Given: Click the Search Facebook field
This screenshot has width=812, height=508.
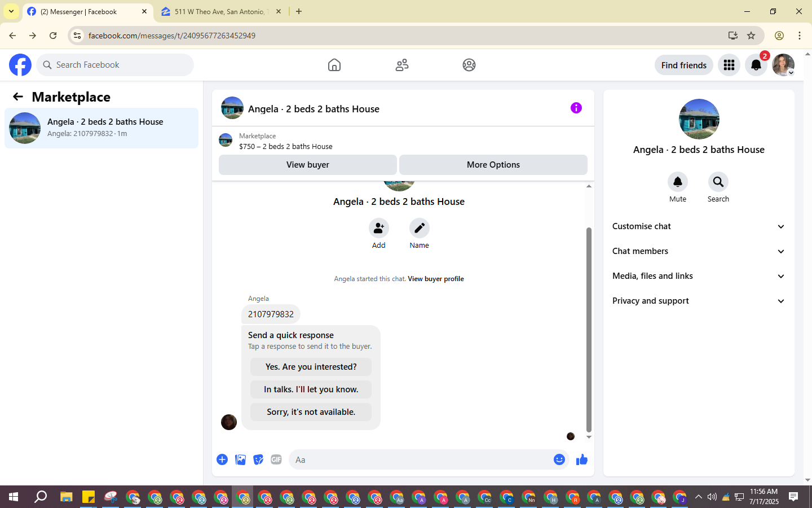Looking at the screenshot, I should (115, 65).
